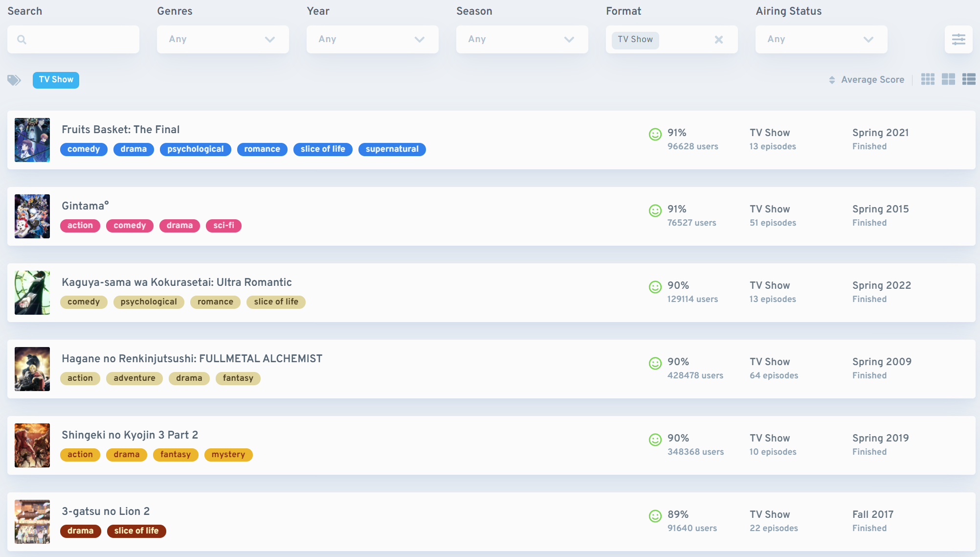
Task: Remove the active TV Show filter tag
Action: [56, 80]
